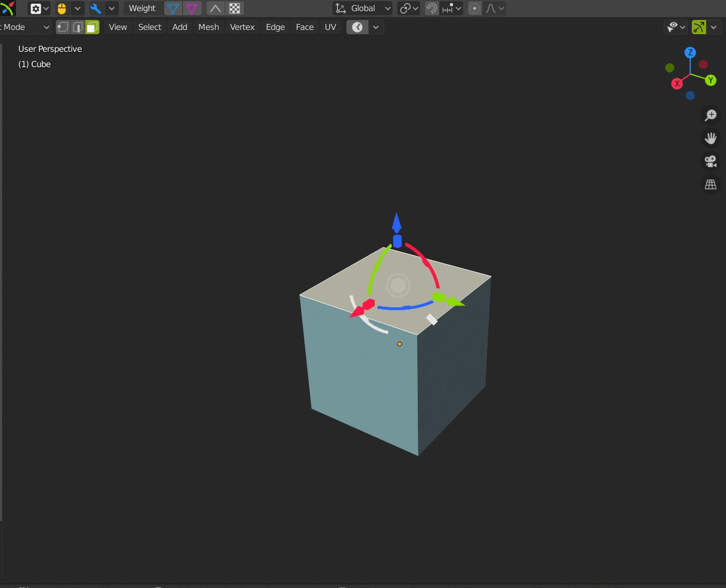The width and height of the screenshot is (726, 588).
Task: Open the gizmo options dropdown arrow
Action: [714, 27]
